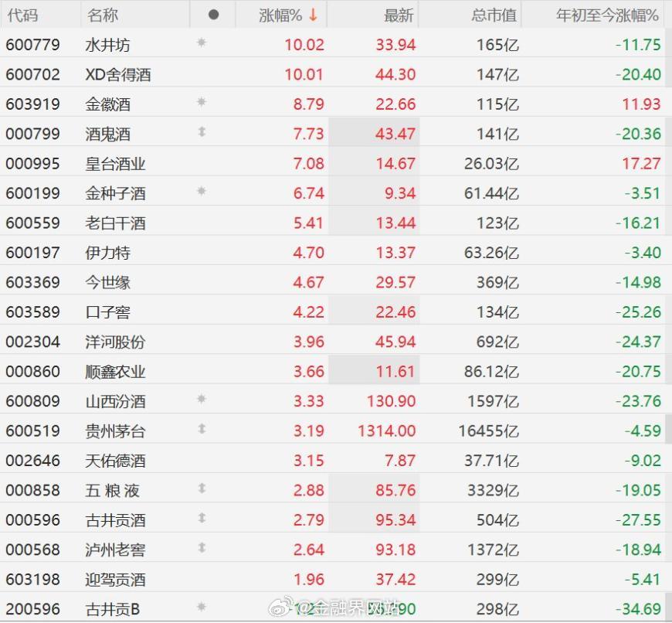Open stock name 天佑德酒
The width and height of the screenshot is (672, 623).
click(115, 461)
